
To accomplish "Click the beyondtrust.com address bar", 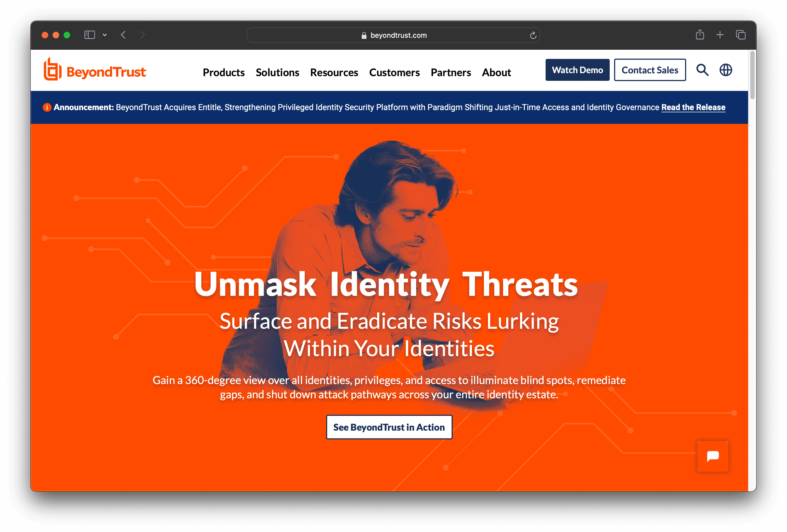I will [x=393, y=35].
